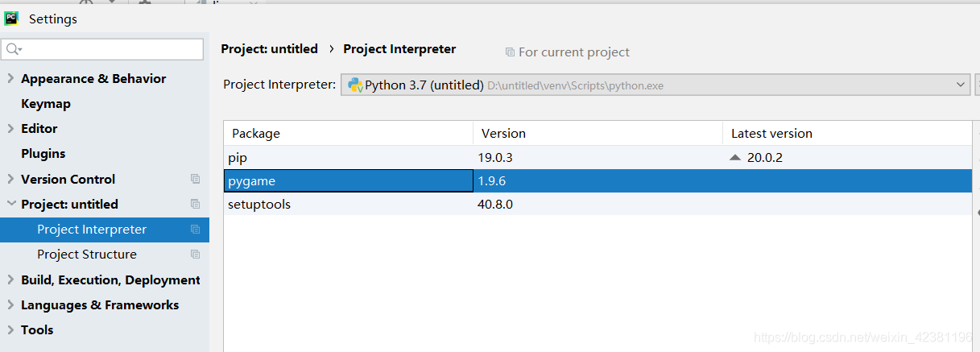
Task: Expand Build, Execution, Deployment section
Action: [x=10, y=280]
